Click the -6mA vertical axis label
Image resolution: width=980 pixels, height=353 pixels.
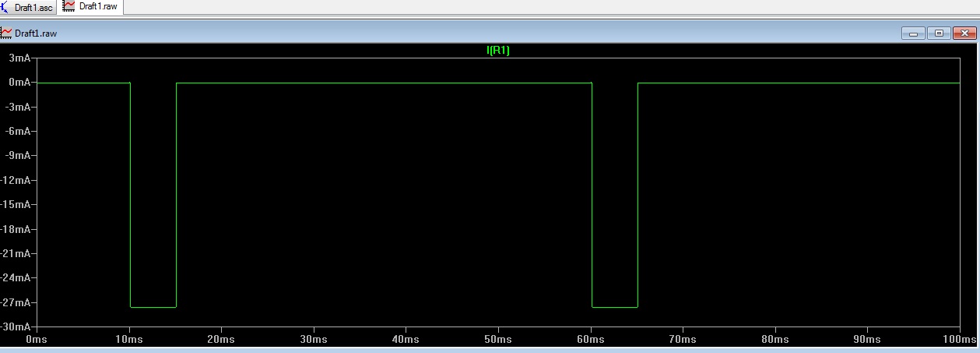point(18,131)
